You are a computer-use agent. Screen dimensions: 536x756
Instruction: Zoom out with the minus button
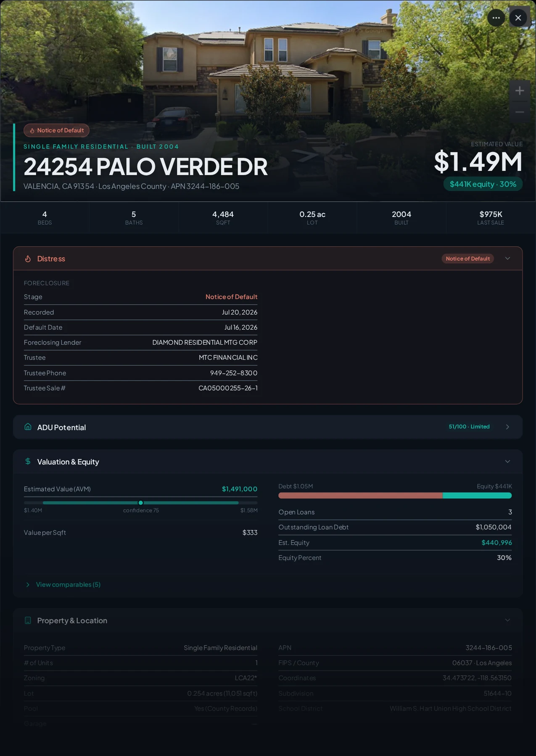click(520, 112)
